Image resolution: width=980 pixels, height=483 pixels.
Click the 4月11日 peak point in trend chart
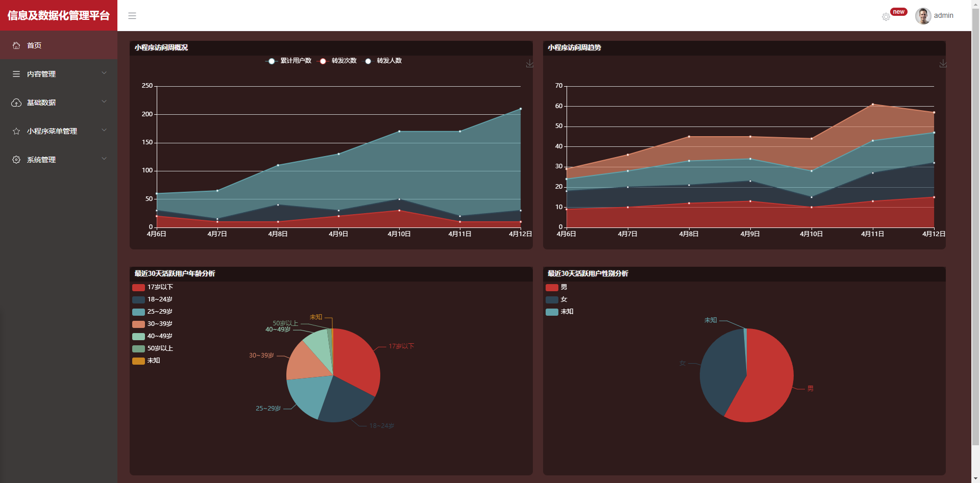tap(873, 104)
